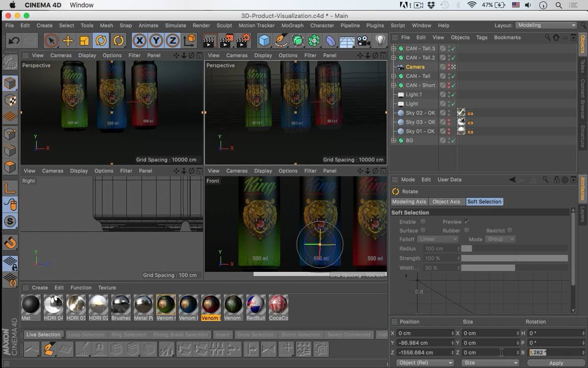Screen dimensions: 588x368
Task: Switch to the Object Axis tab
Action: 446,202
